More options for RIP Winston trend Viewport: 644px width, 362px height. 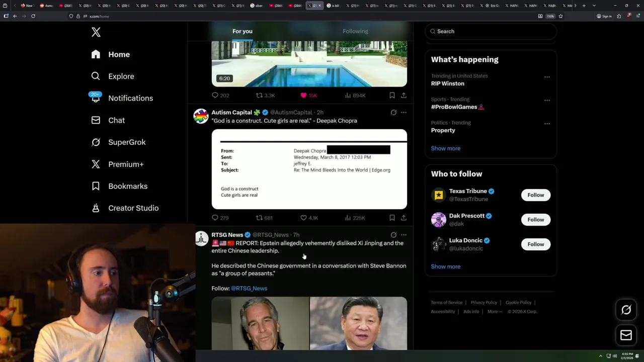[x=547, y=77]
